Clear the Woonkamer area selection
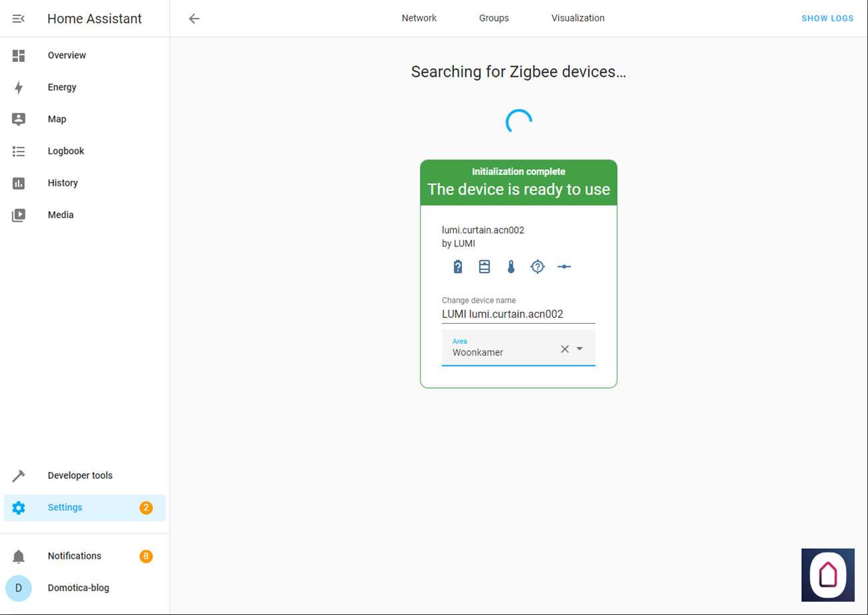 [564, 349]
